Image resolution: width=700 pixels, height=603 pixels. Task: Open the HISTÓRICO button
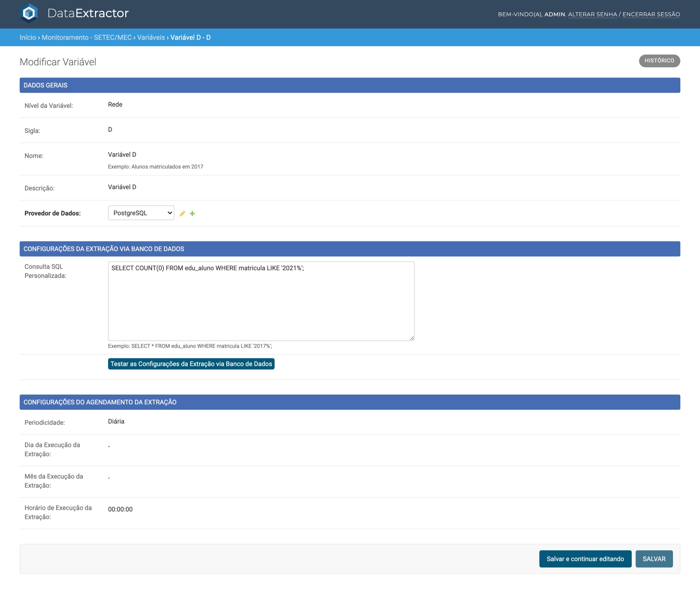[660, 60]
